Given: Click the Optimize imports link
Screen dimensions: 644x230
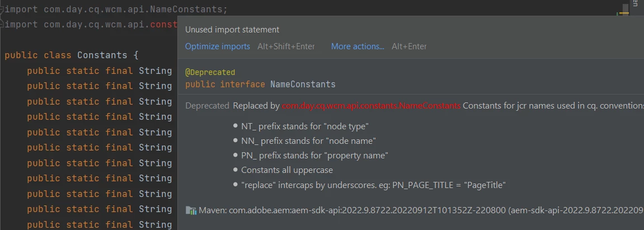Looking at the screenshot, I should click(x=218, y=46).
